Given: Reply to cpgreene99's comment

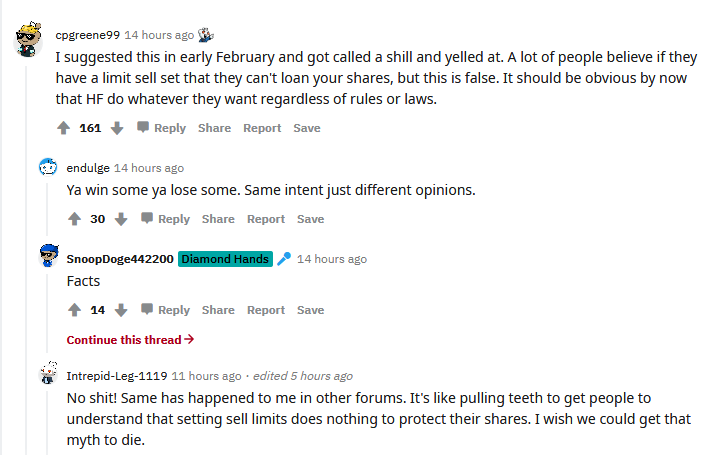Looking at the screenshot, I should 161,128.
